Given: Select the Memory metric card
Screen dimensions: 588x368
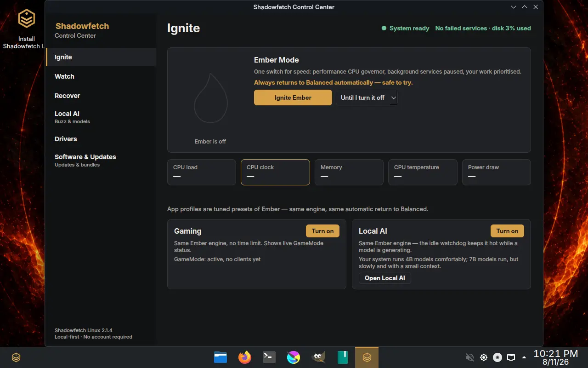Looking at the screenshot, I should coord(349,172).
